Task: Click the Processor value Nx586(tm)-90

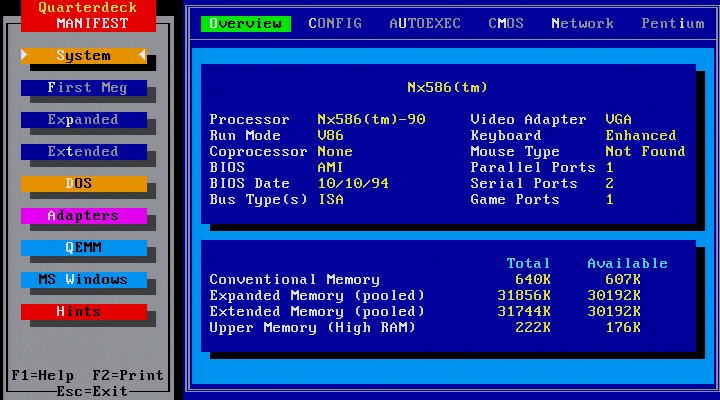Action: click(371, 119)
